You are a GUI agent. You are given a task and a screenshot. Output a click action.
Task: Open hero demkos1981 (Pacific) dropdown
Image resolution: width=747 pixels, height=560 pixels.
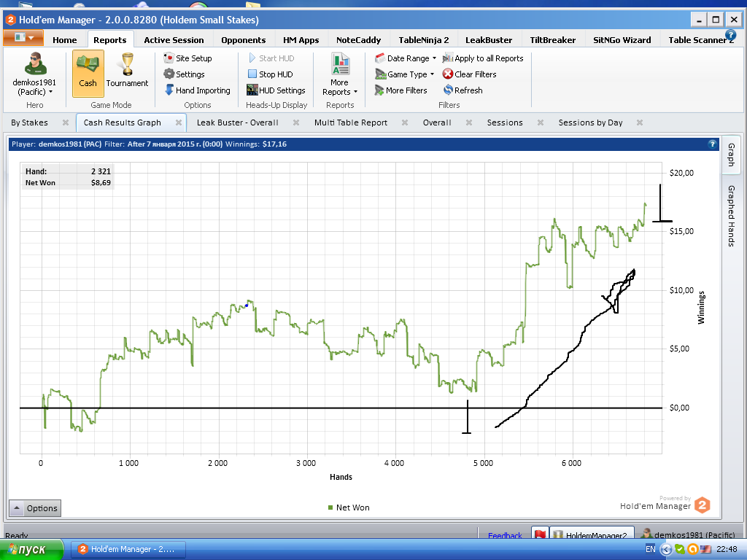click(x=34, y=87)
